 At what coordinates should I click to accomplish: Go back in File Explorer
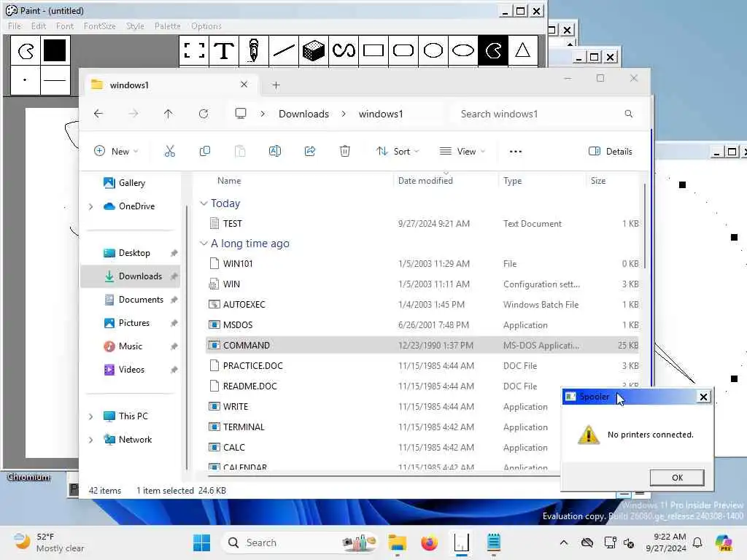[x=98, y=114]
